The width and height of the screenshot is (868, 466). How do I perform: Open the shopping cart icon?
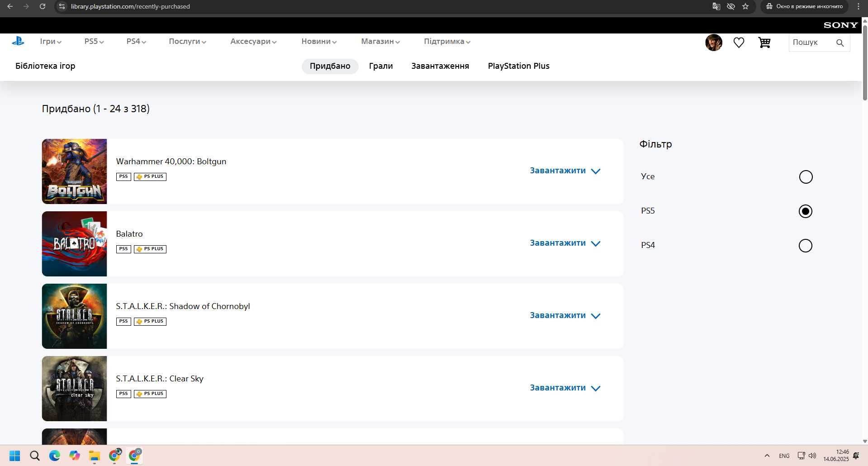[764, 43]
